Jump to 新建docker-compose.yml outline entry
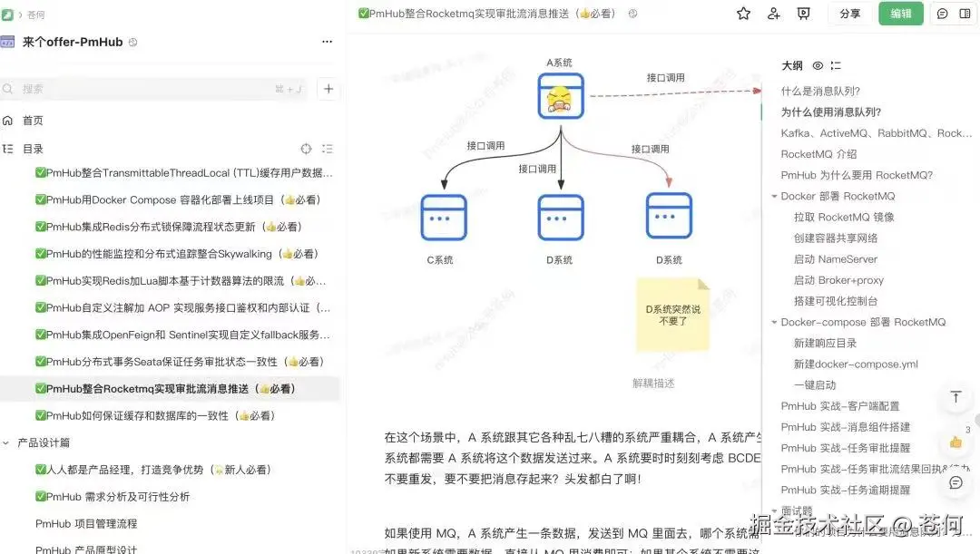980x554 pixels. click(856, 364)
